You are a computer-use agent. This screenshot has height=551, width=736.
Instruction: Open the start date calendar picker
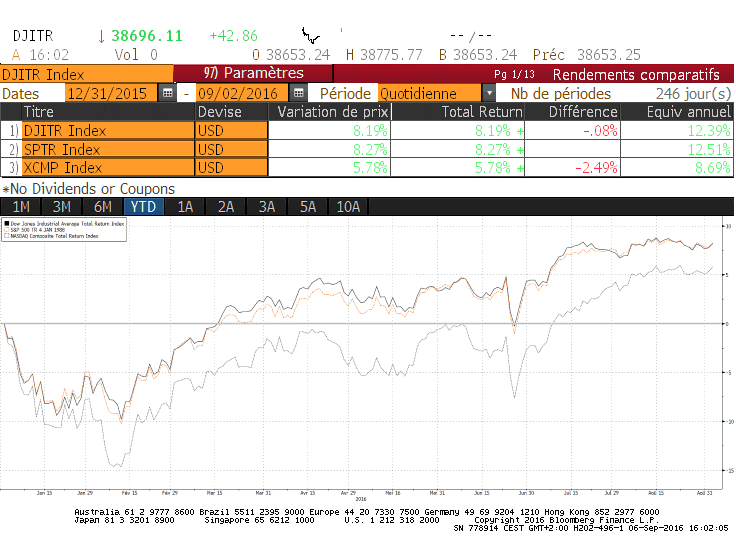168,93
